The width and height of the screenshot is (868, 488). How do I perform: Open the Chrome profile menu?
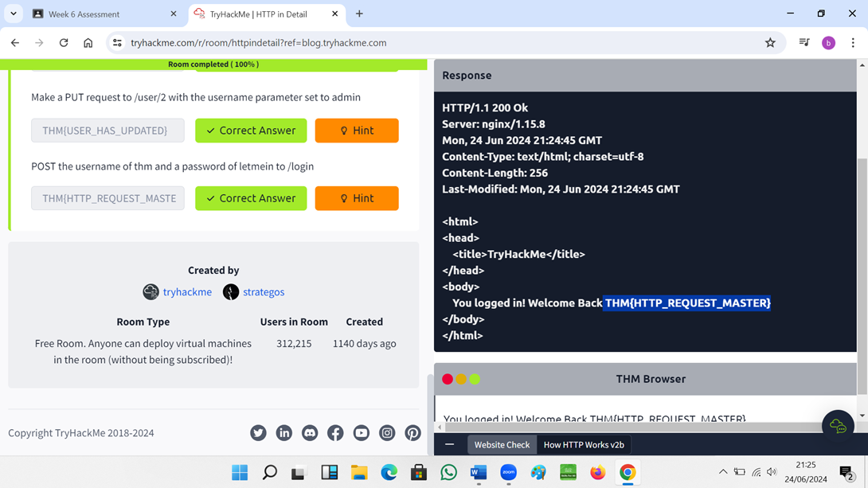(828, 42)
